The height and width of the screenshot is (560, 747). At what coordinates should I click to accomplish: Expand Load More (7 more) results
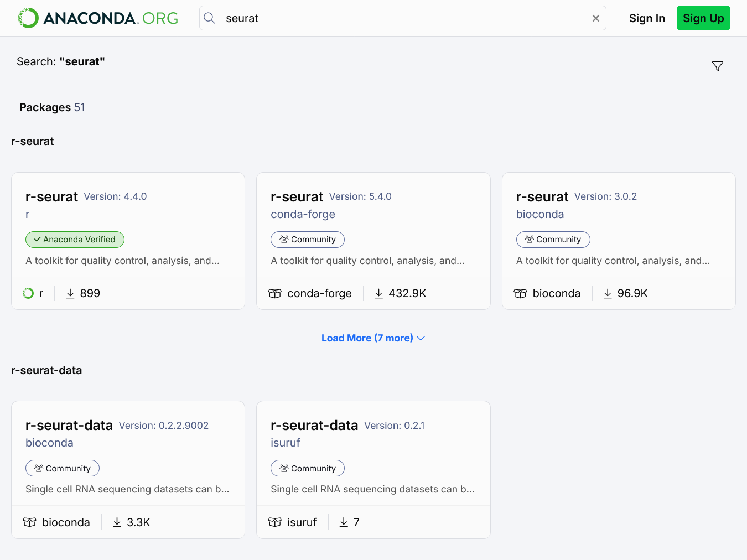click(x=367, y=338)
